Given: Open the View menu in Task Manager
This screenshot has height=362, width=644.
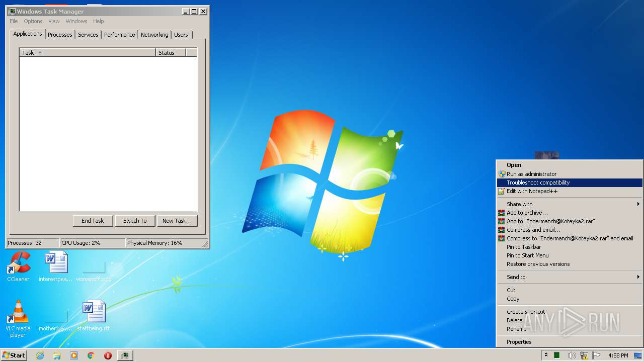Looking at the screenshot, I should 54,21.
